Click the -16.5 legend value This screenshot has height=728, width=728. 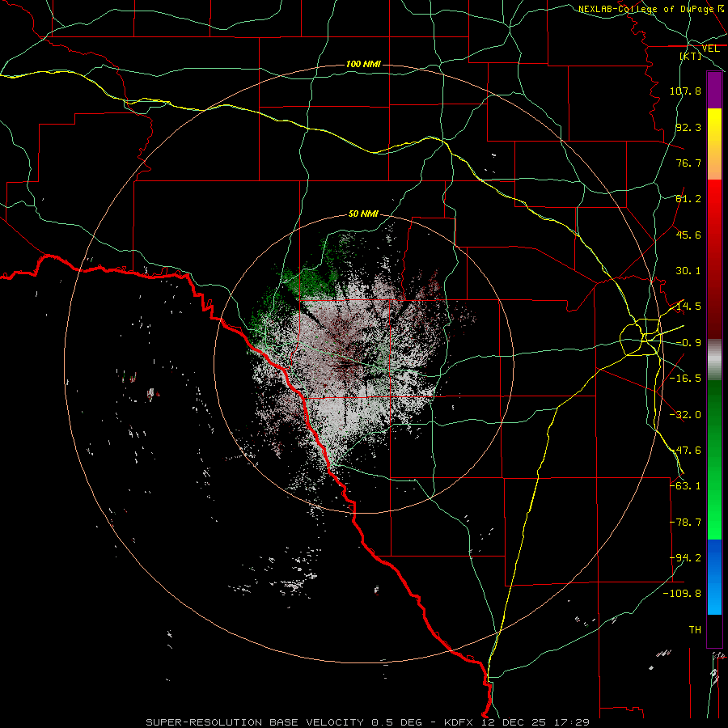[x=685, y=379]
